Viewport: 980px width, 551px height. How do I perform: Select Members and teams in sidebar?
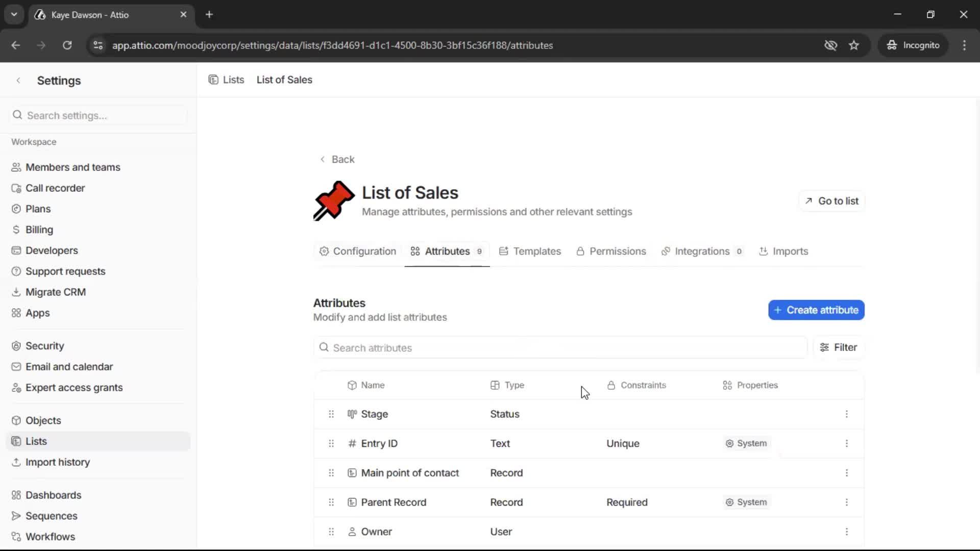click(72, 167)
